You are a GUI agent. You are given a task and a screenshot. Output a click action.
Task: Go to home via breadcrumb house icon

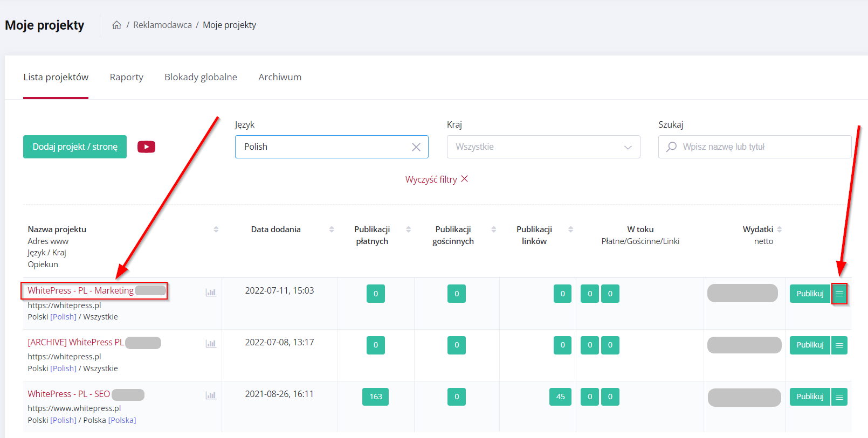(x=116, y=25)
